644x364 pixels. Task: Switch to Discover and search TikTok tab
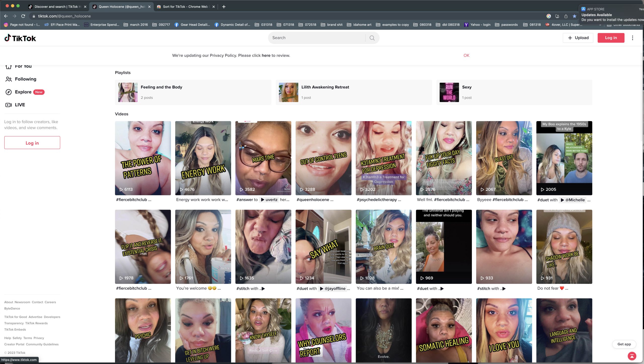58,7
